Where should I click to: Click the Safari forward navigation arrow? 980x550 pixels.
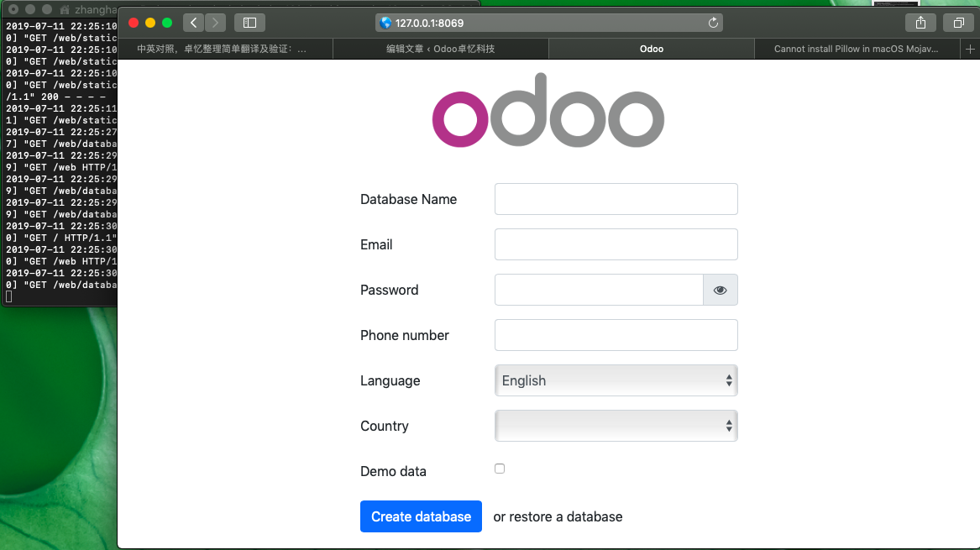[216, 23]
